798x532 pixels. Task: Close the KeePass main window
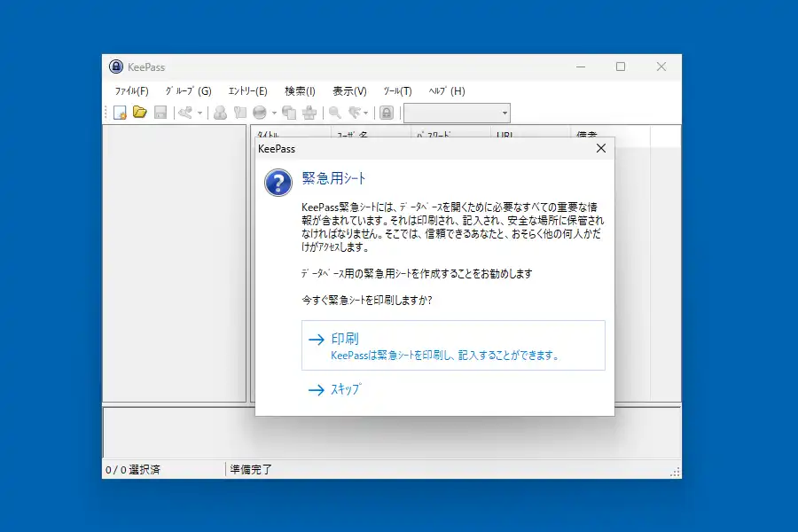tap(661, 66)
